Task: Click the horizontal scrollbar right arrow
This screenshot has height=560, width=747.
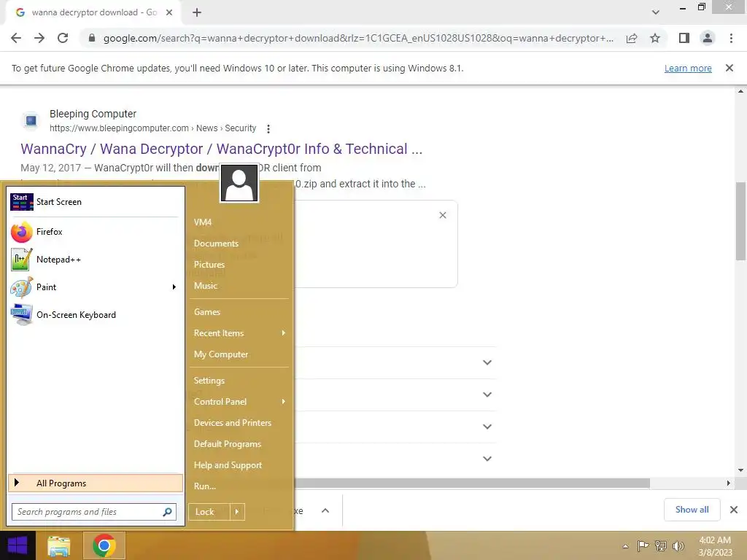Action: [x=729, y=483]
